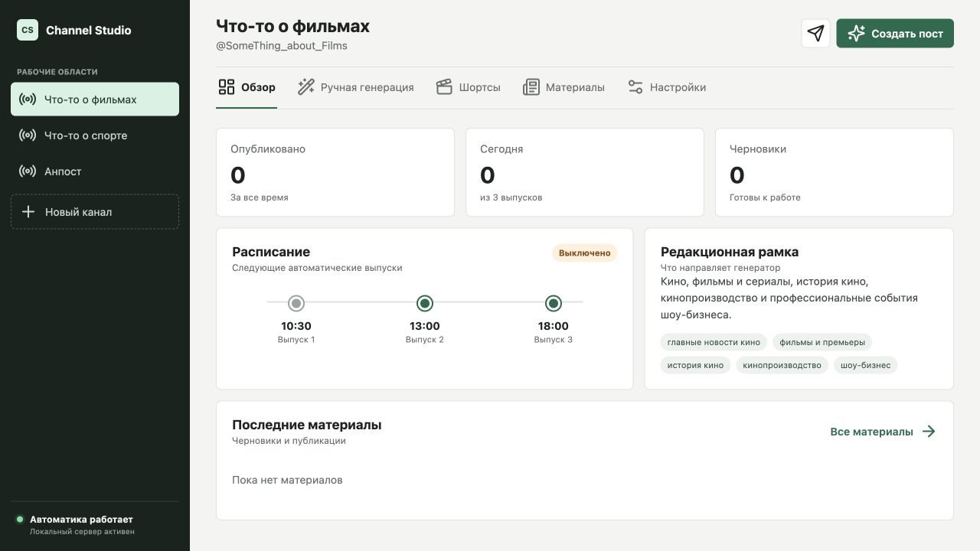980x551 pixels.
Task: Click the plus icon for Новый канал
Action: 28,212
